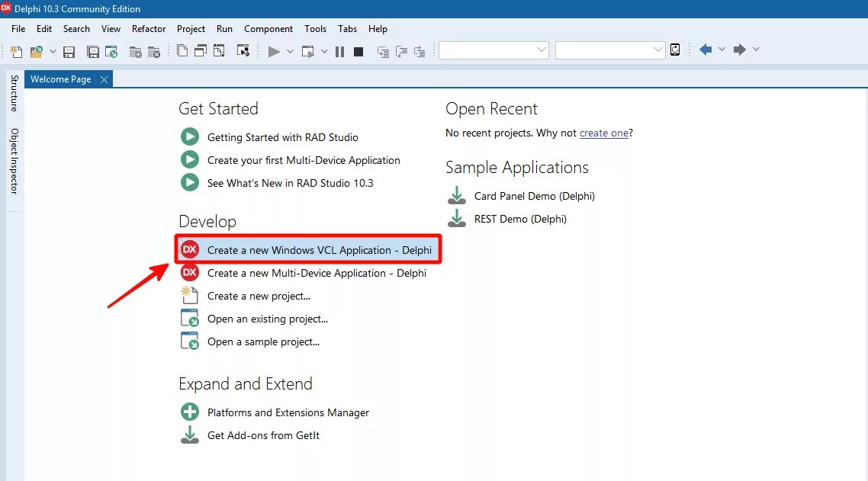The height and width of the screenshot is (481, 868).
Task: Click Remove file from project icon
Action: [x=154, y=52]
